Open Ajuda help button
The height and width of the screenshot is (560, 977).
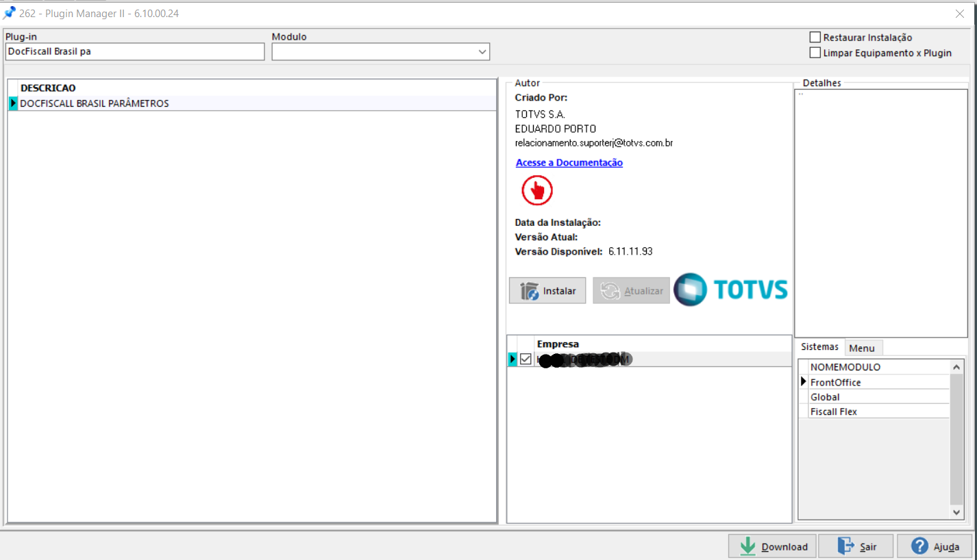pyautogui.click(x=935, y=546)
